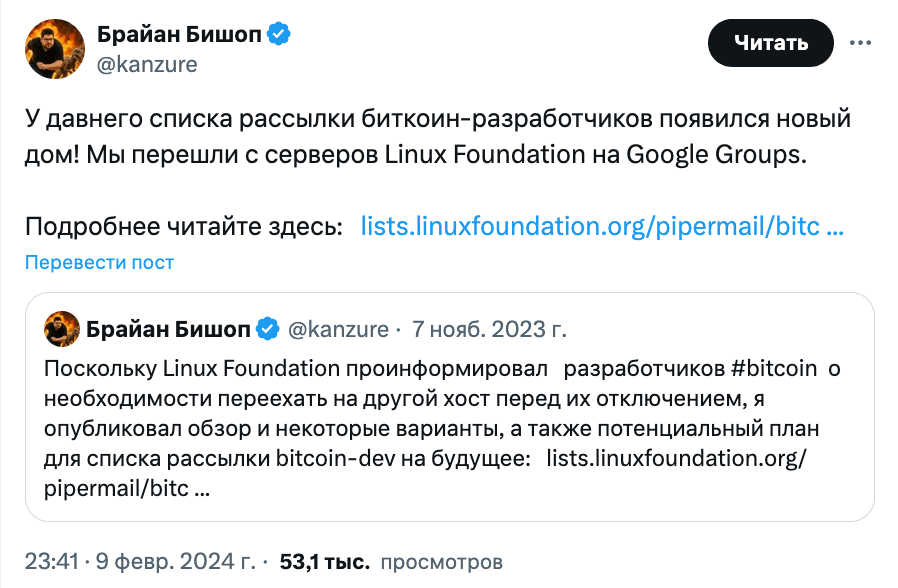Click the Брайан Бишоп name in the quoted post
This screenshot has width=898, height=588.
[168, 329]
